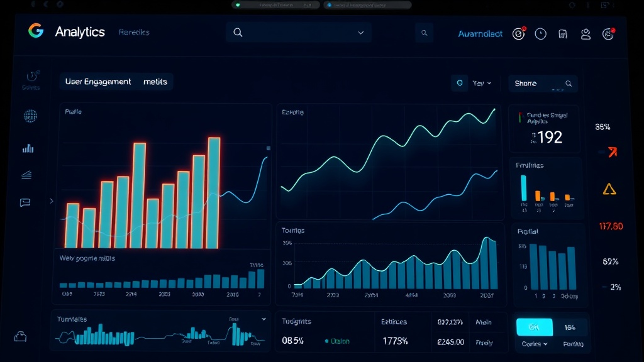The width and height of the screenshot is (644, 362).
Task: Open the search bar dropdown chevron
Action: tap(359, 32)
